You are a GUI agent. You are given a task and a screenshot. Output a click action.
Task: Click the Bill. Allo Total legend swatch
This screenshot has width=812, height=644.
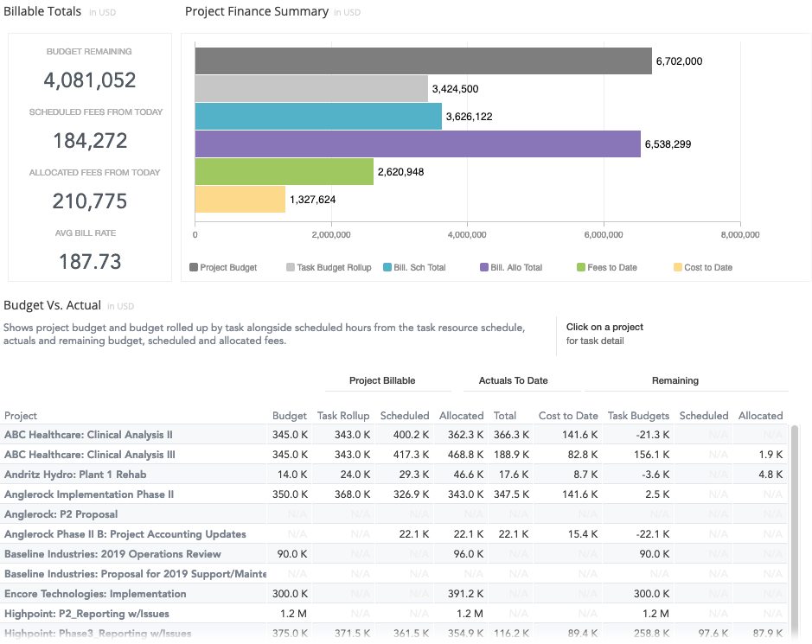tap(484, 267)
